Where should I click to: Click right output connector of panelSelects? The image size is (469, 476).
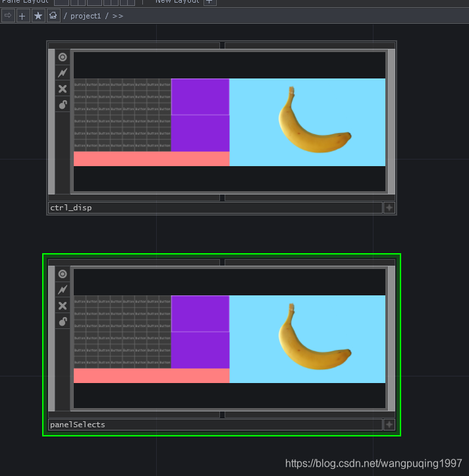tap(392, 338)
